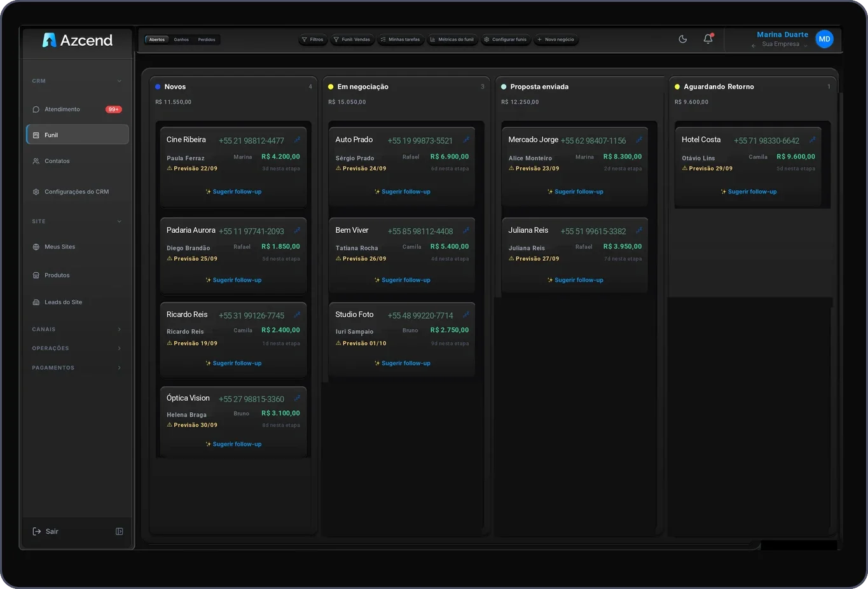Click Sugerir follow-up on Hotel Costa
The width and height of the screenshot is (868, 589).
[748, 191]
